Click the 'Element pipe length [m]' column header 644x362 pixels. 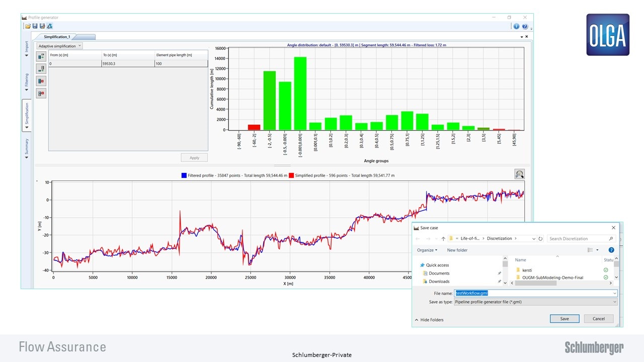[x=181, y=55]
